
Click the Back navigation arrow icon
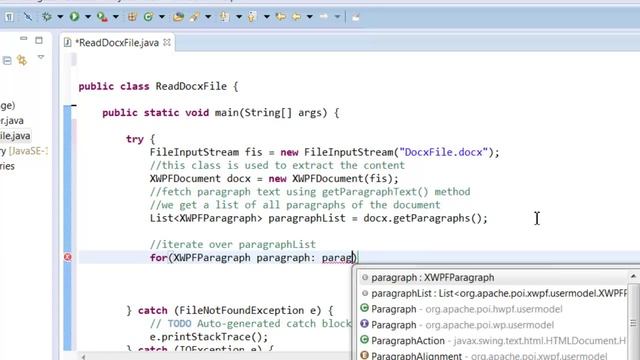click(297, 17)
